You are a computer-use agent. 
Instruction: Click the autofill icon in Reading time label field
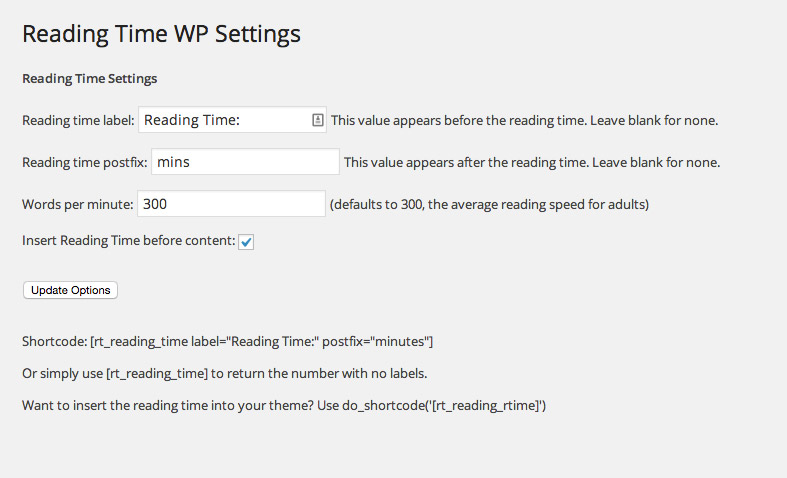click(x=317, y=120)
